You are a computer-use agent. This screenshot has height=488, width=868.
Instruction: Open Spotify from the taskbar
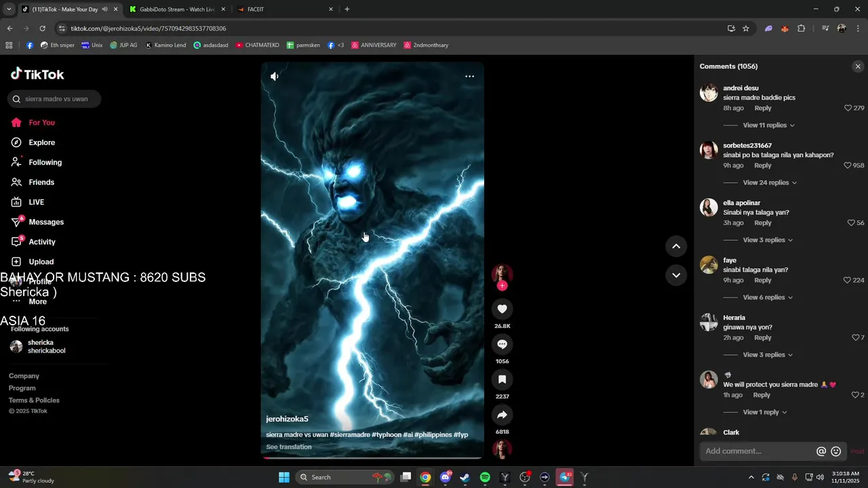tap(485, 477)
